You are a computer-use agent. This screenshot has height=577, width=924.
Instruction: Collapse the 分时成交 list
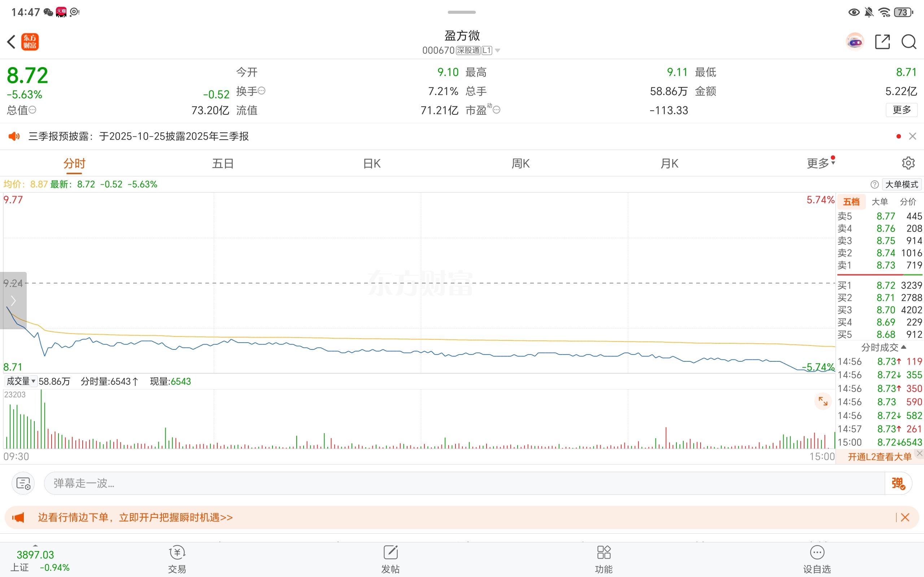pos(883,347)
